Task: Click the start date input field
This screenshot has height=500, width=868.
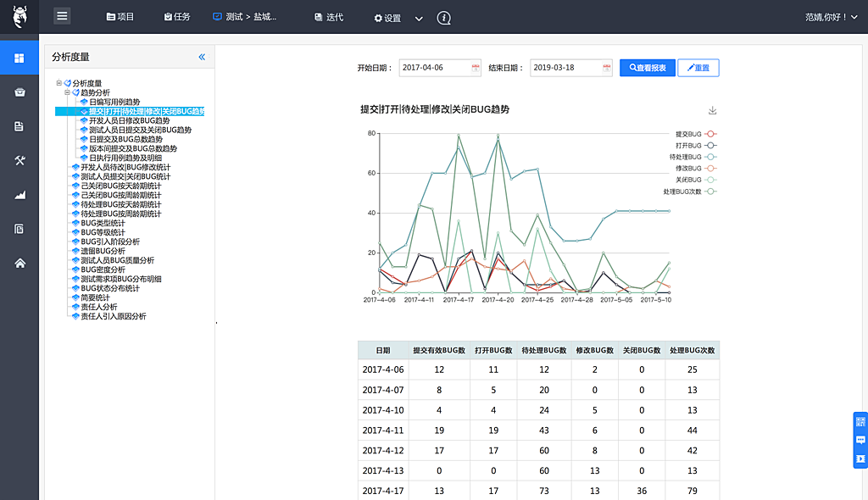Action: point(440,68)
